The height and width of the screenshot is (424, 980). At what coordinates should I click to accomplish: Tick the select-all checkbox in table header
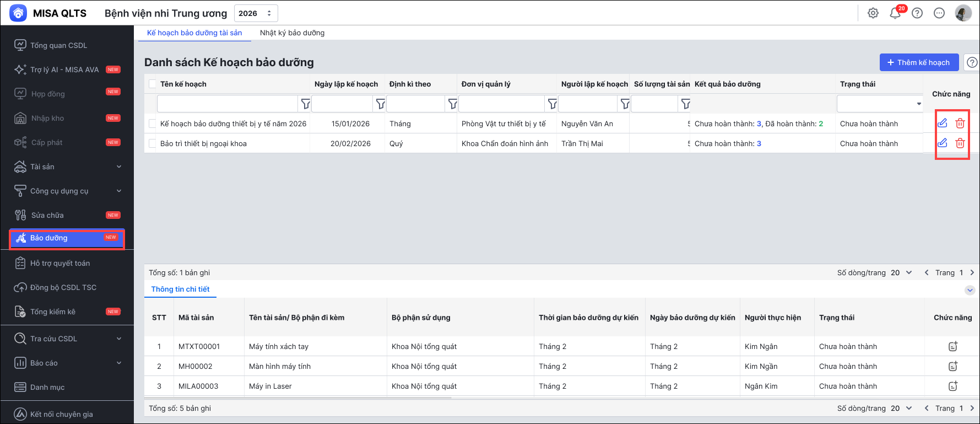[x=153, y=84]
